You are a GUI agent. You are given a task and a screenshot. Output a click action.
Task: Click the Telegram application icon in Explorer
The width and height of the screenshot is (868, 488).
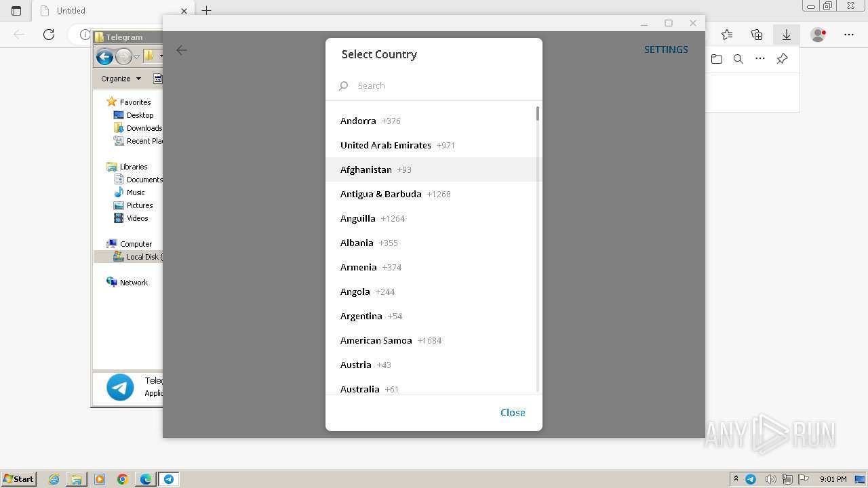click(120, 388)
